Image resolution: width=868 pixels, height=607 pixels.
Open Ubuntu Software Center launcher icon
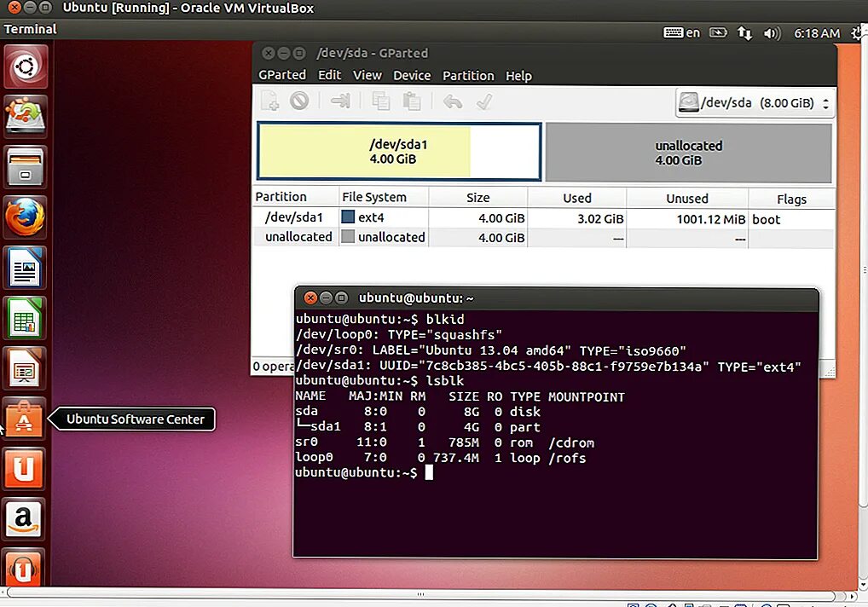click(26, 419)
